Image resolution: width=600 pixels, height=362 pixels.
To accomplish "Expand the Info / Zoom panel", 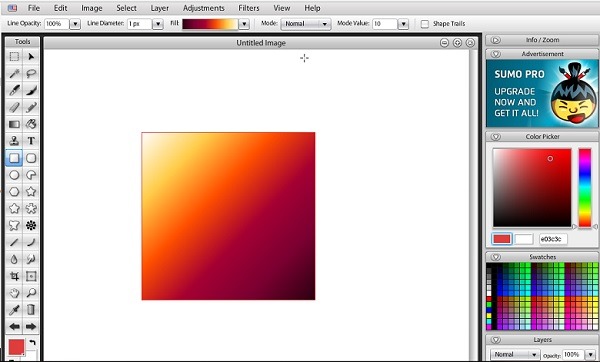I will click(x=496, y=40).
